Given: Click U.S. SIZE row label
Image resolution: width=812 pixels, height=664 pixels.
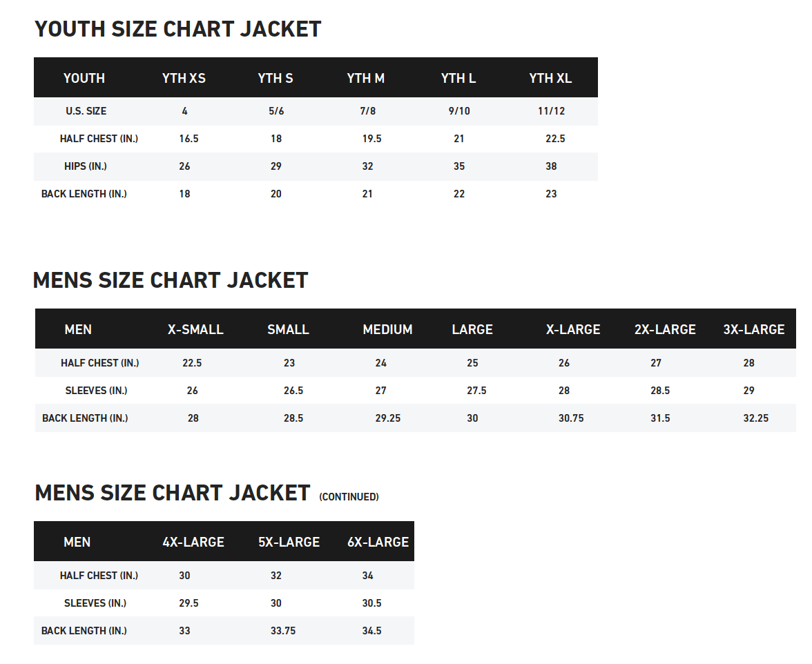Looking at the screenshot, I should click(x=86, y=111).
